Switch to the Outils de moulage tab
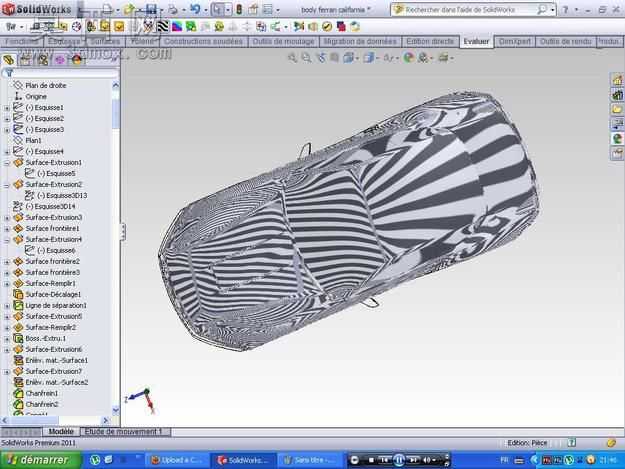The height and width of the screenshot is (469, 625). click(283, 41)
